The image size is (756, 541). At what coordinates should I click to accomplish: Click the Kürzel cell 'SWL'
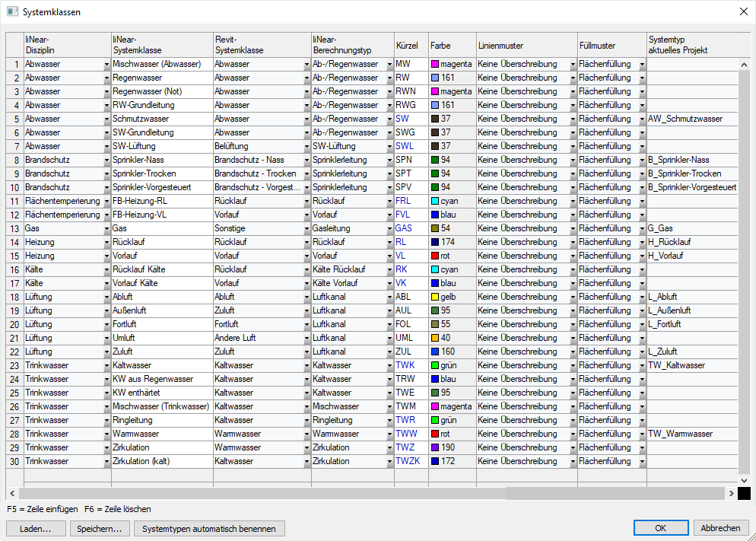411,146
